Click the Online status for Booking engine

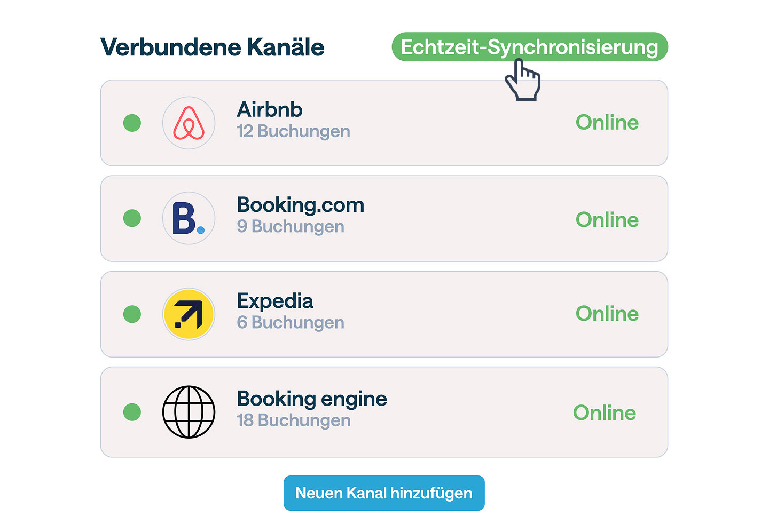tap(604, 413)
